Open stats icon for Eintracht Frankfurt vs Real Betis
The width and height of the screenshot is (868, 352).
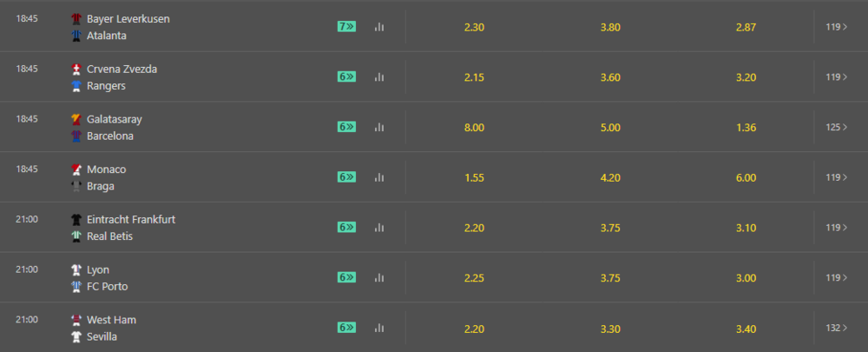[x=379, y=227]
